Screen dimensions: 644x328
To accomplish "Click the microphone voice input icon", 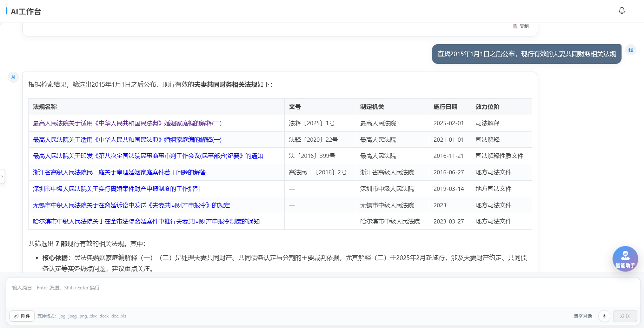I will click(604, 316).
